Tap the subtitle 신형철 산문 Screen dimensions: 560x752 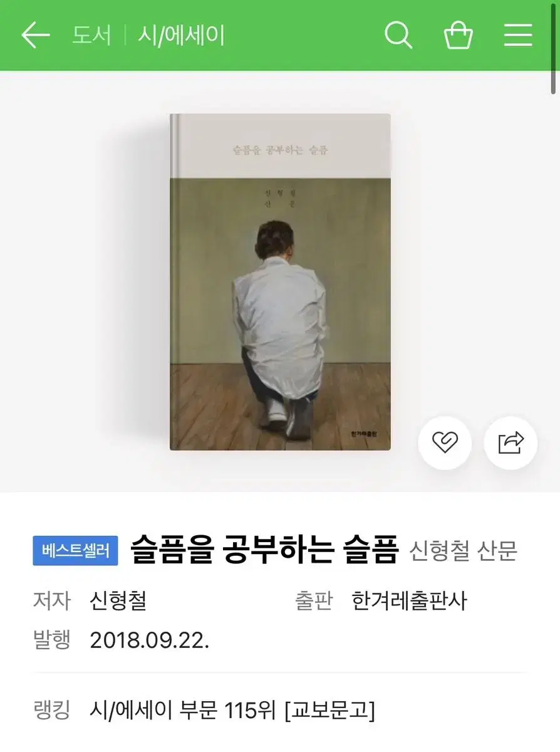pyautogui.click(x=464, y=551)
